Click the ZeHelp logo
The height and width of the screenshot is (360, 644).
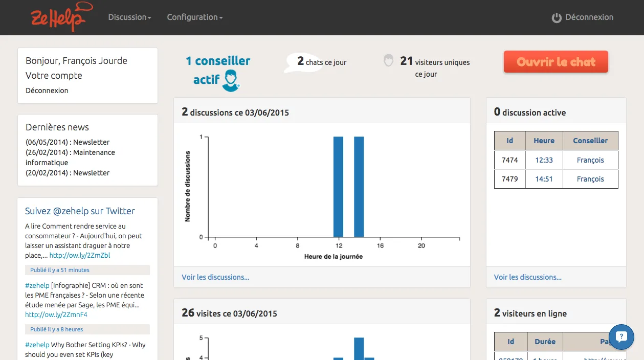(62, 17)
